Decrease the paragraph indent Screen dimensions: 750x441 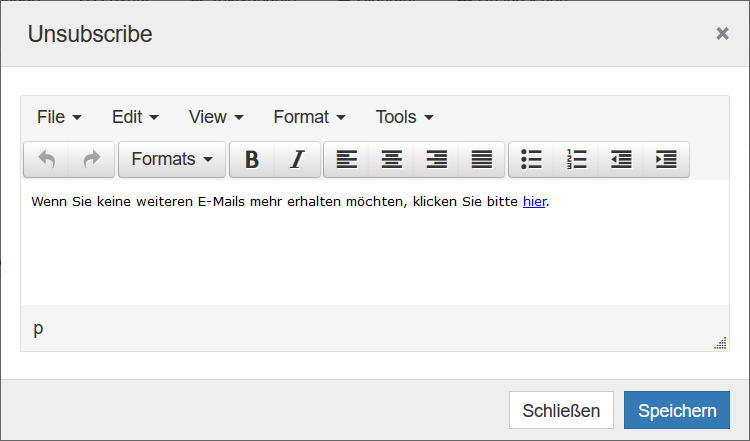621,159
